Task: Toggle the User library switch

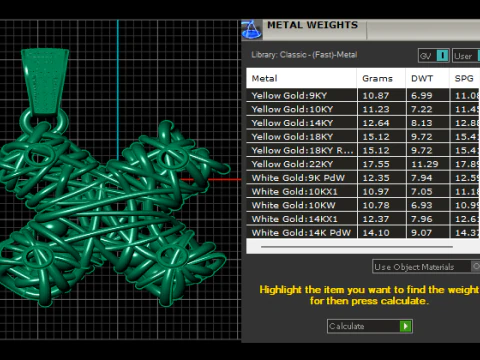Action: pyautogui.click(x=479, y=56)
